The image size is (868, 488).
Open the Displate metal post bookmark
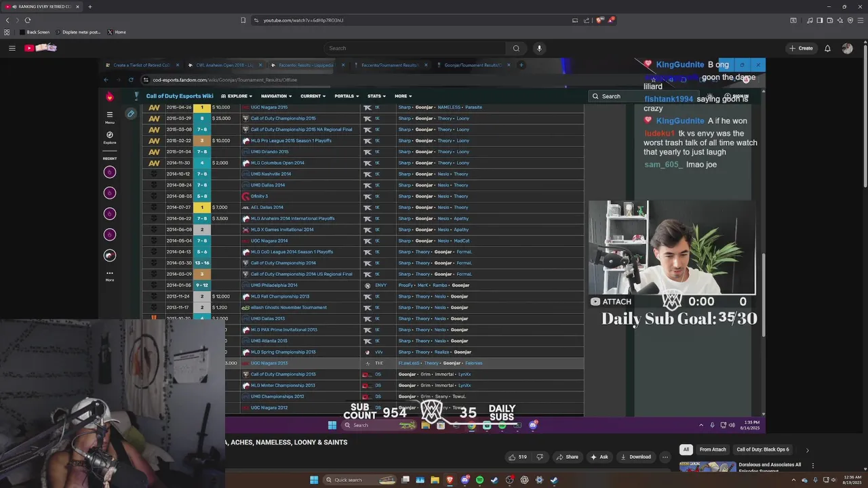pos(78,32)
